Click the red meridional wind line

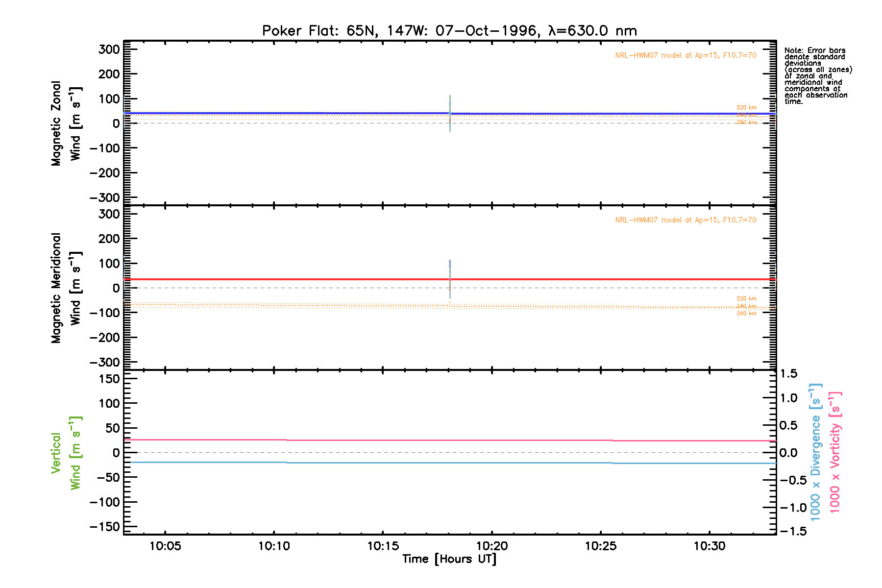tap(294, 279)
